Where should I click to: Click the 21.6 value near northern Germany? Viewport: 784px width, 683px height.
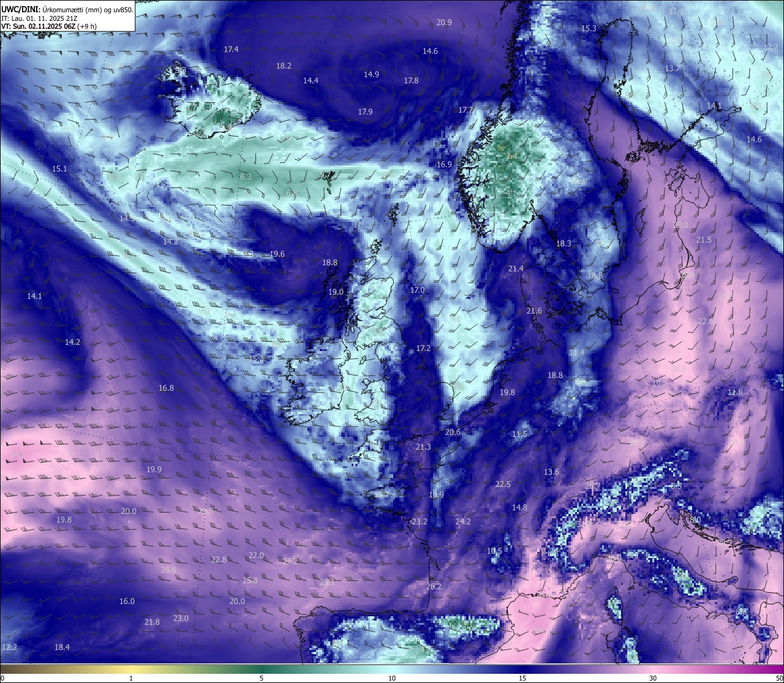click(x=534, y=312)
